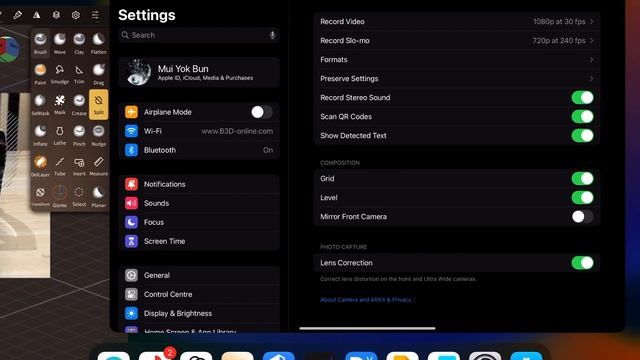
Task: Open Control Centre settings
Action: [x=199, y=294]
